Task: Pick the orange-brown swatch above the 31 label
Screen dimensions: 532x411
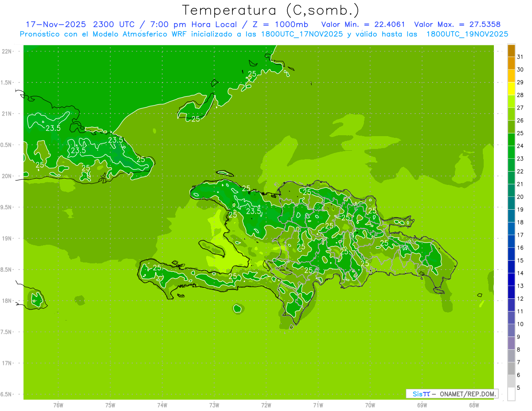Action: [511, 51]
